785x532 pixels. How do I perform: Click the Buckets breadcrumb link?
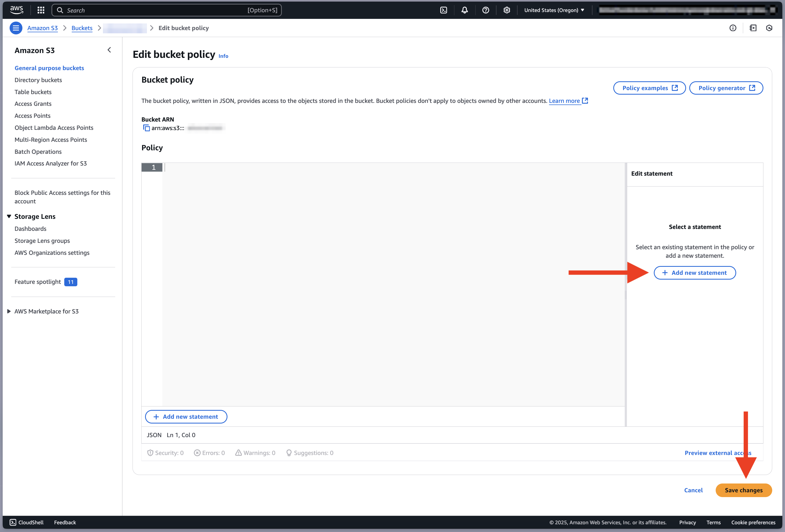pyautogui.click(x=82, y=28)
